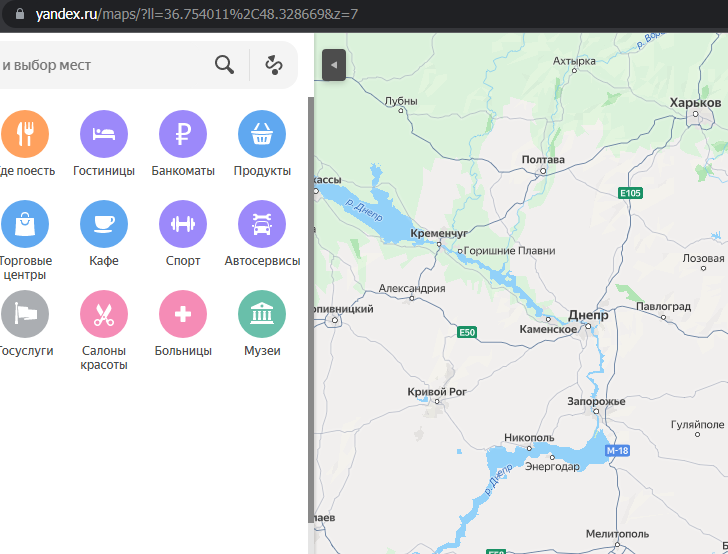Open the route builder icon
This screenshot has width=728, height=554.
pyautogui.click(x=274, y=65)
